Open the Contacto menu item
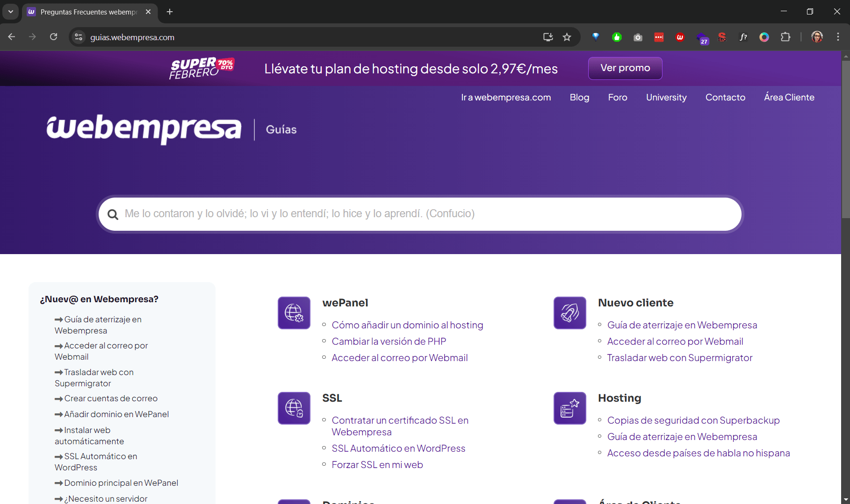 (725, 97)
